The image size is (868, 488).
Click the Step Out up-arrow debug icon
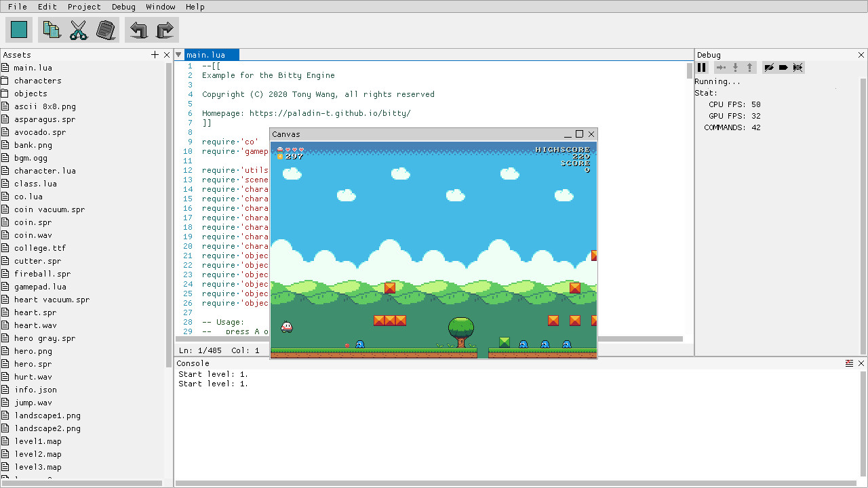[x=750, y=67]
